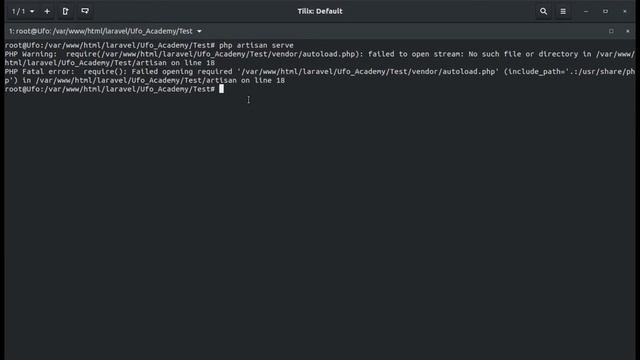Restore the Tilix window size
640x360 pixels.
605,11
